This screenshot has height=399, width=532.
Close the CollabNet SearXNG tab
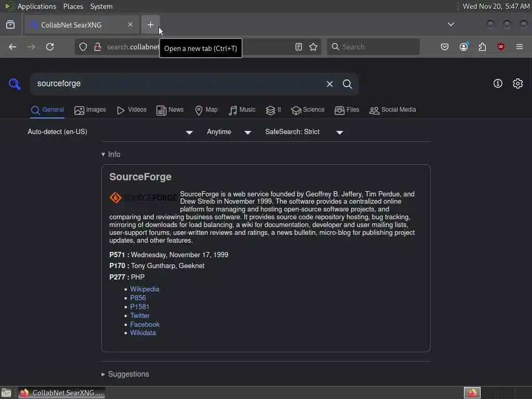(130, 25)
